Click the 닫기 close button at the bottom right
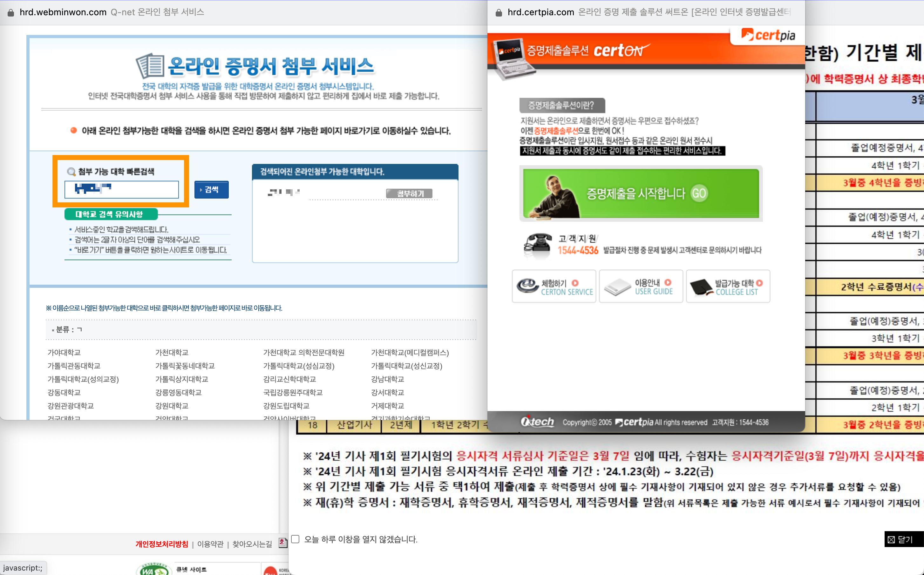This screenshot has width=924, height=575. click(x=903, y=539)
